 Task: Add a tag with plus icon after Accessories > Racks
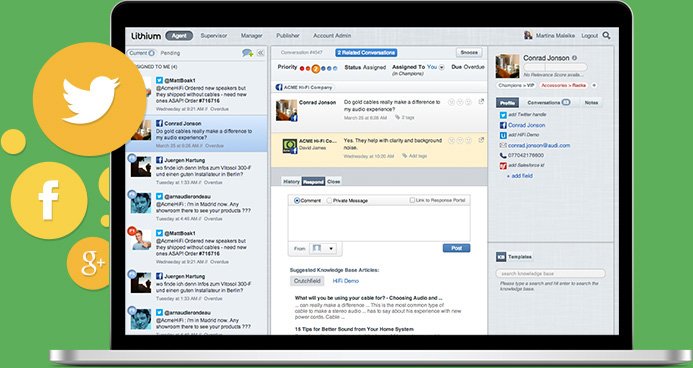594,85
